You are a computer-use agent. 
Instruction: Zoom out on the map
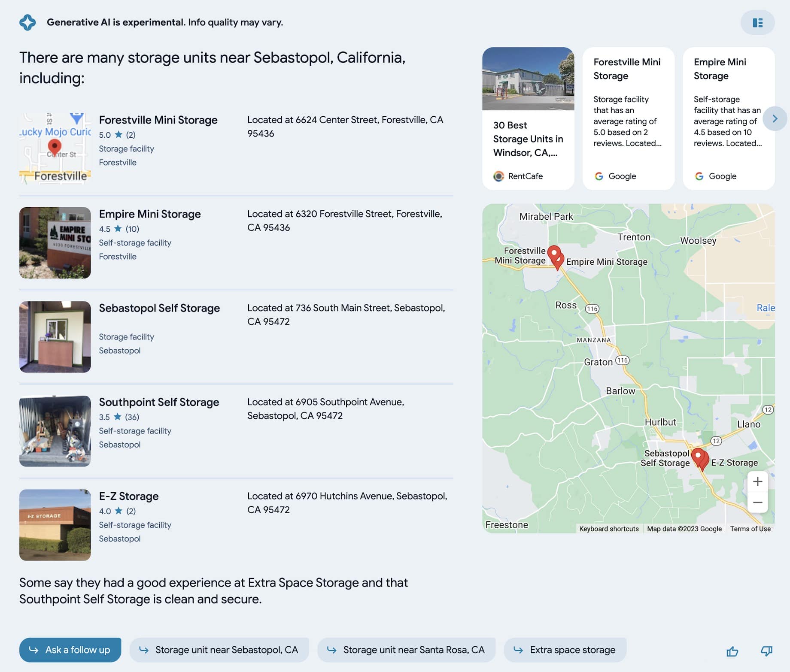coord(757,502)
